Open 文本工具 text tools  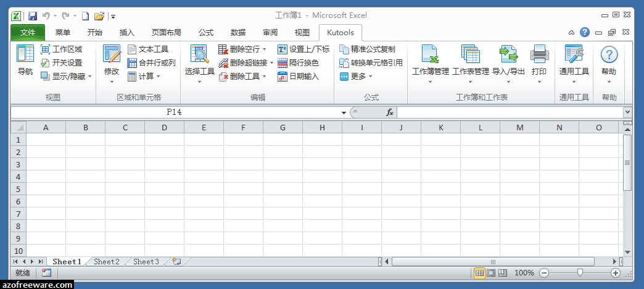point(148,49)
